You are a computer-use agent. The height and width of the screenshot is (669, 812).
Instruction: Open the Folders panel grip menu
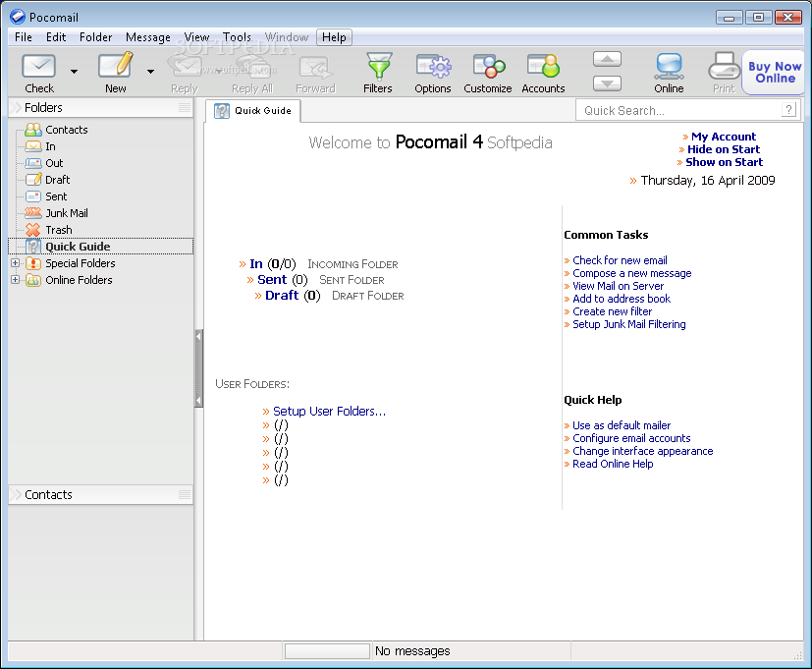tap(185, 107)
